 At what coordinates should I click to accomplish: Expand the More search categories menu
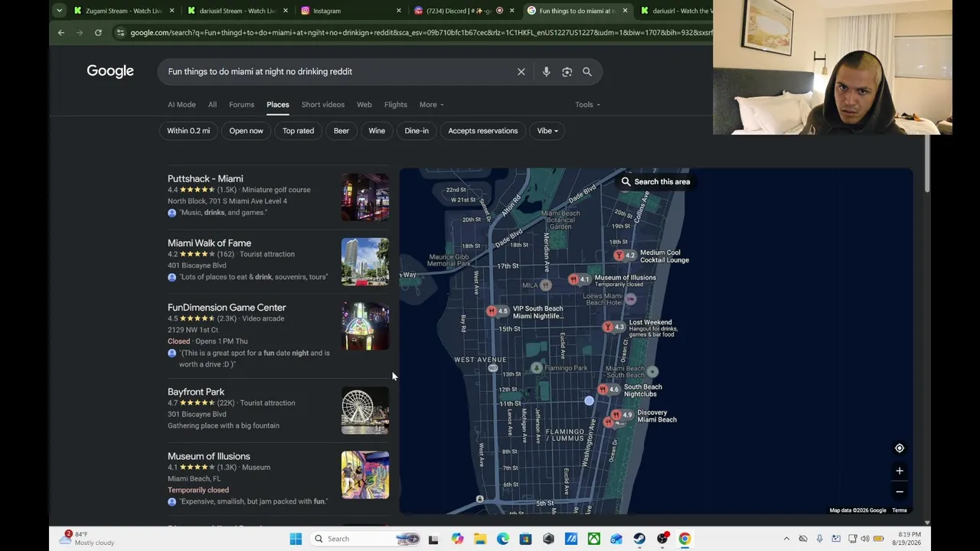431,105
